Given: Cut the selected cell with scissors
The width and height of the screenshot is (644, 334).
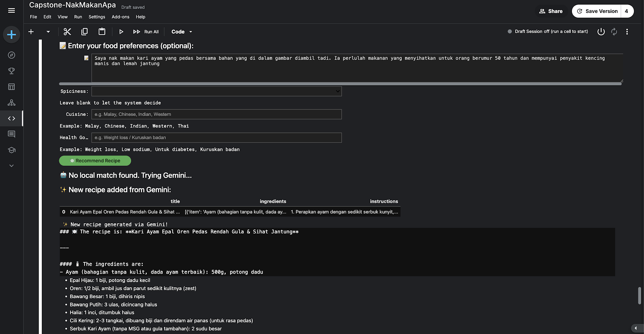Looking at the screenshot, I should [67, 31].
